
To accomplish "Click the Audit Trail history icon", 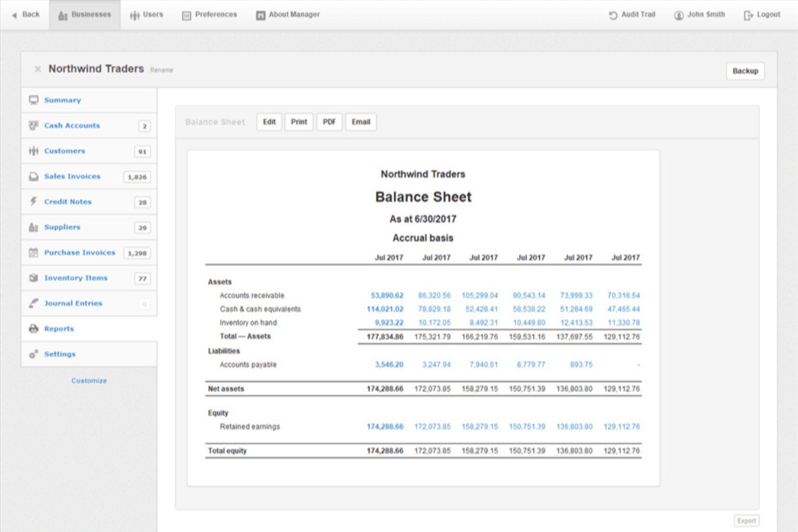I will pos(613,15).
